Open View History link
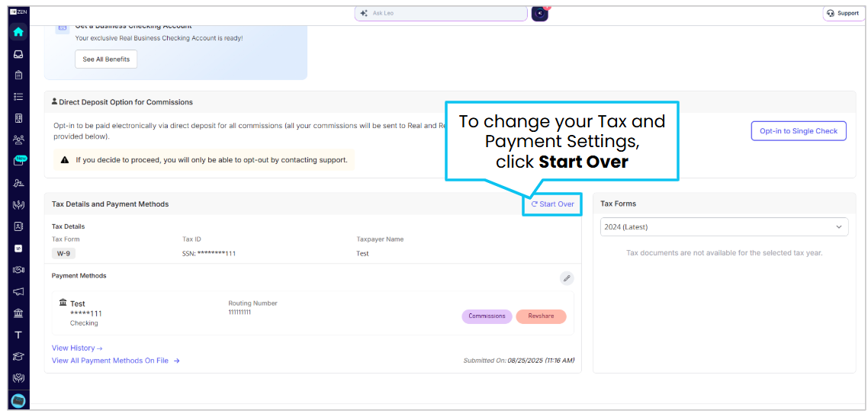 (77, 348)
